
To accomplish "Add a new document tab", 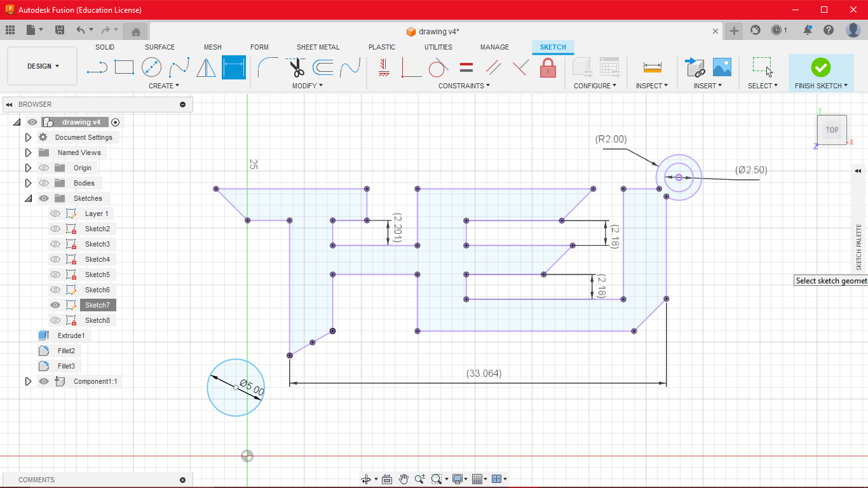I will [734, 30].
